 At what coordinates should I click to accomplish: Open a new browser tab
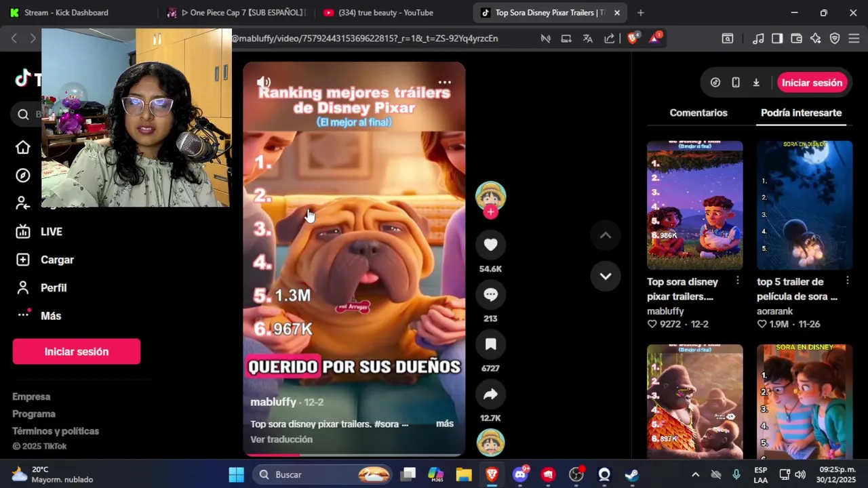[x=640, y=12]
